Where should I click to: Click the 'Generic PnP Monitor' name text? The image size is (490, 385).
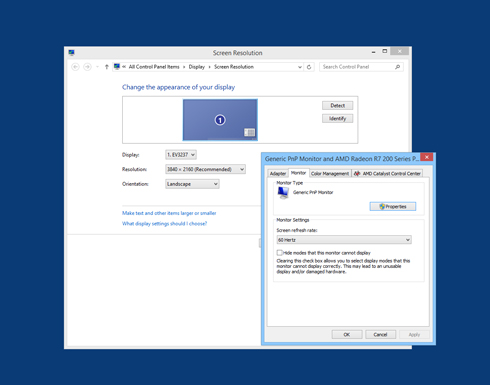point(313,192)
